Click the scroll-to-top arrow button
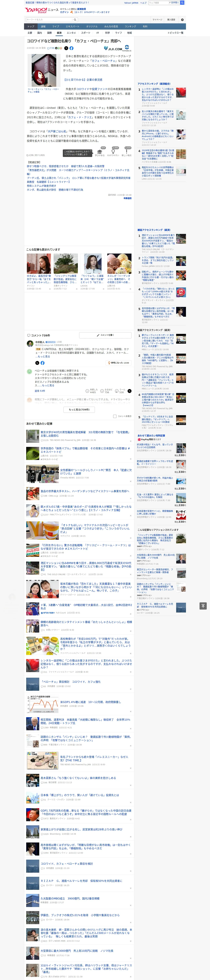 [x=203, y=606]
